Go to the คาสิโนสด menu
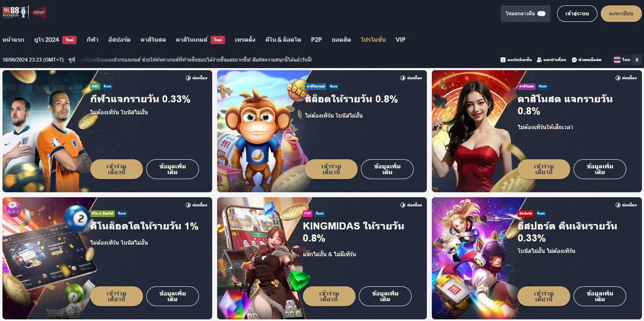644x321 pixels. (153, 40)
